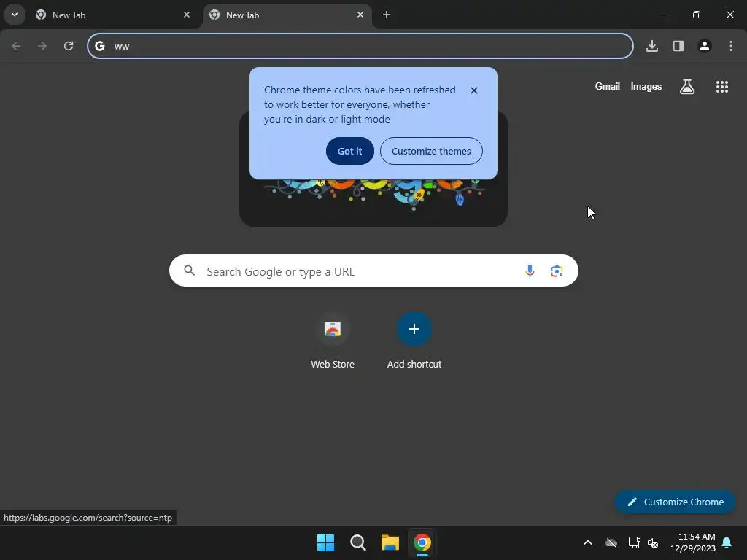The image size is (747, 560).
Task: Click Customize themes button
Action: point(431,151)
